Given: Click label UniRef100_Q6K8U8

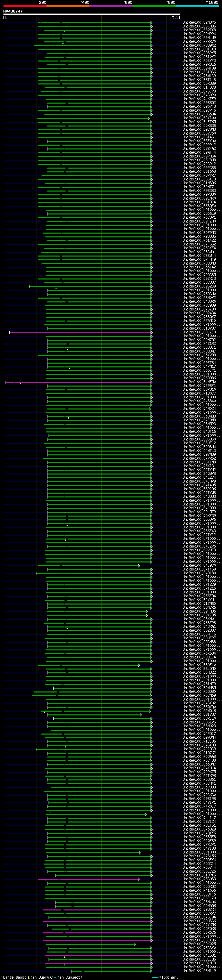Looking at the screenshot, I should point(199,160).
